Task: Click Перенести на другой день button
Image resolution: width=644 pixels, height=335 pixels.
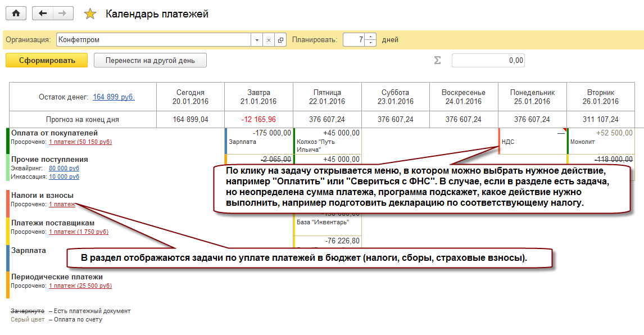Action: [150, 60]
